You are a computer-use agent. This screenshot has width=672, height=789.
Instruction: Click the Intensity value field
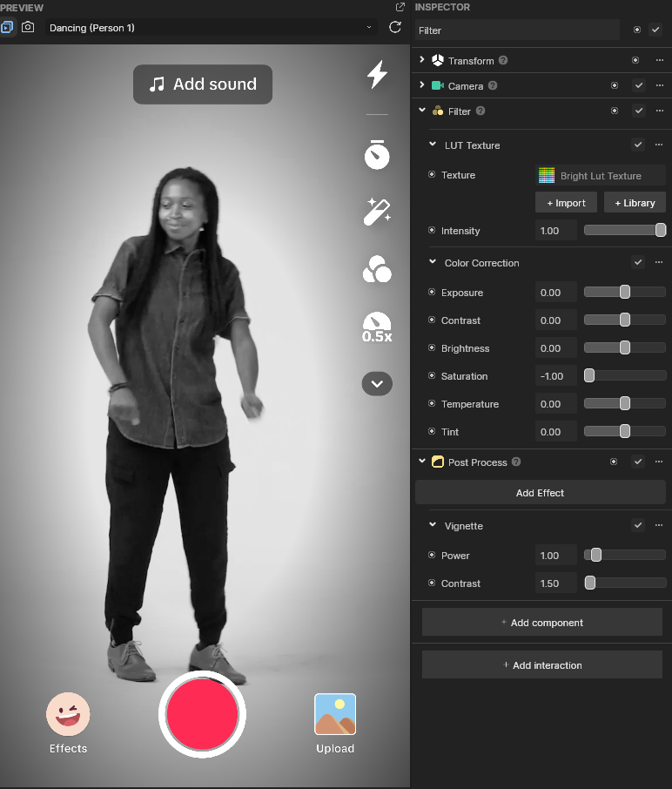556,231
